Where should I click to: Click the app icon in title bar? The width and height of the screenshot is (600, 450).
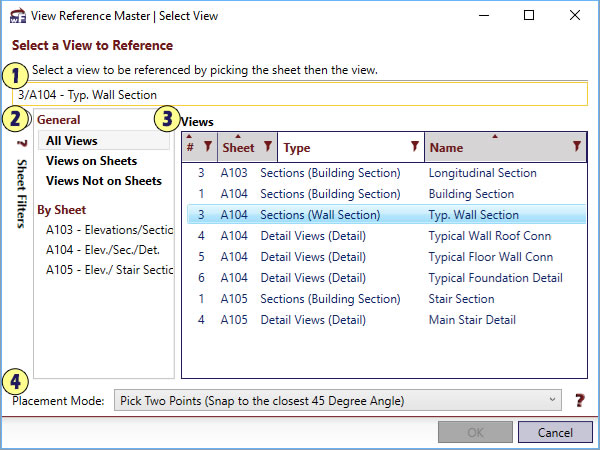(x=17, y=15)
